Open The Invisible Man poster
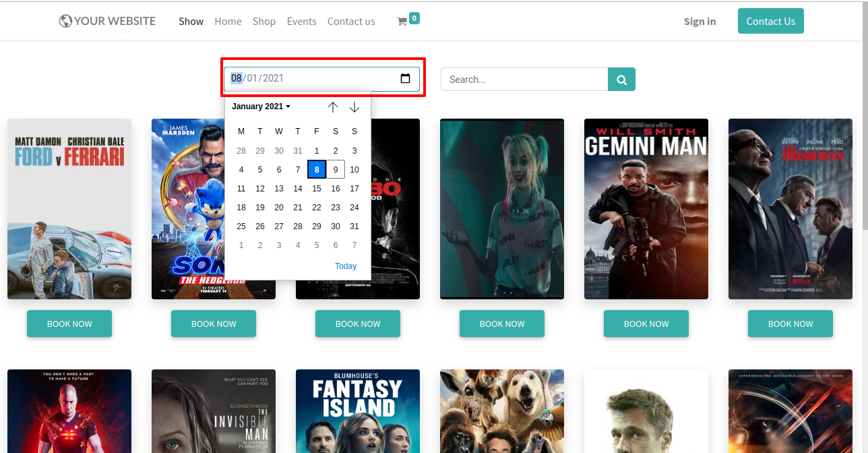The width and height of the screenshot is (868, 453). pos(214,411)
